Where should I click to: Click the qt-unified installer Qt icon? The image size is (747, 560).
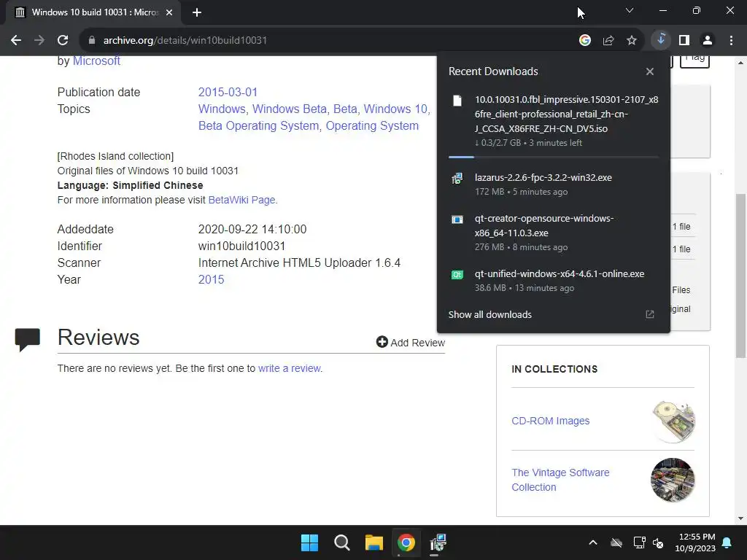click(457, 275)
